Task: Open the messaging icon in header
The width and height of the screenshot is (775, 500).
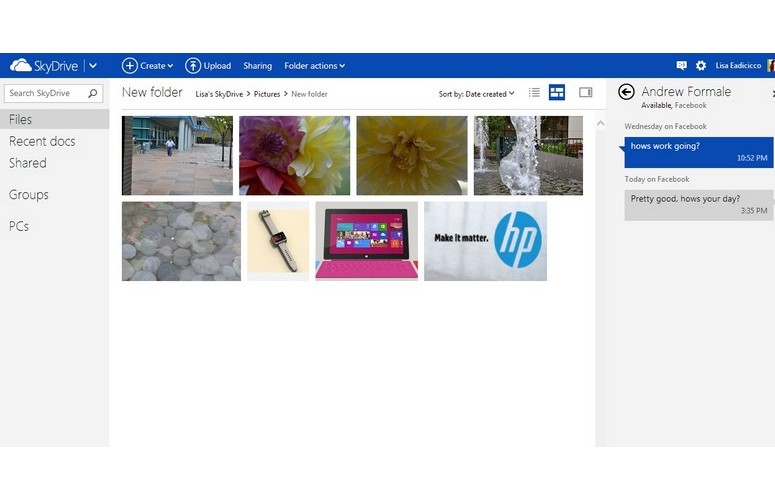Action: click(682, 65)
